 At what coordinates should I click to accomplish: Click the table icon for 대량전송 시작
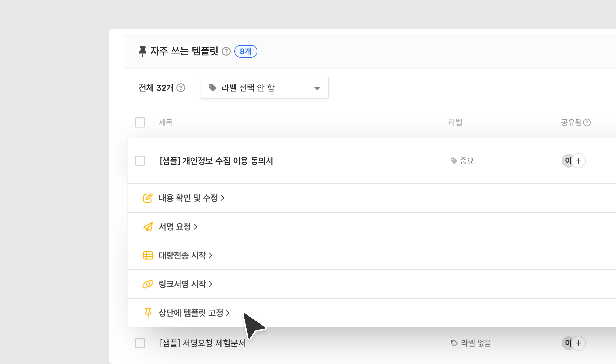(x=148, y=255)
